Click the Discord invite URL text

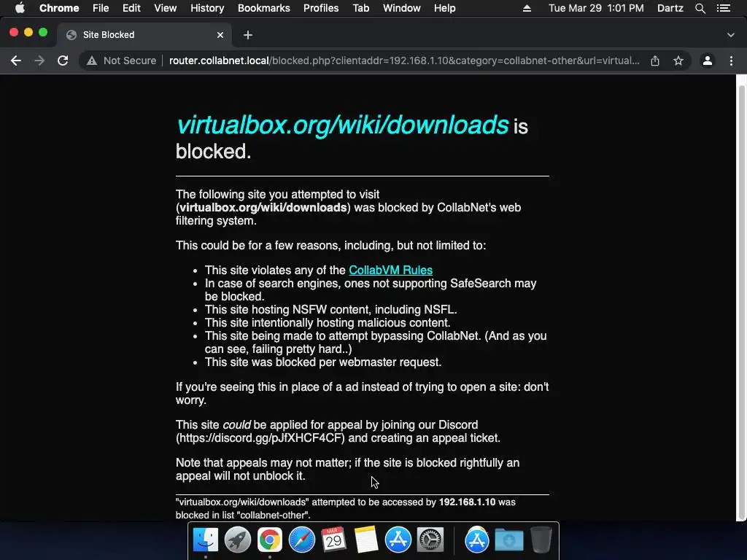[260, 438]
